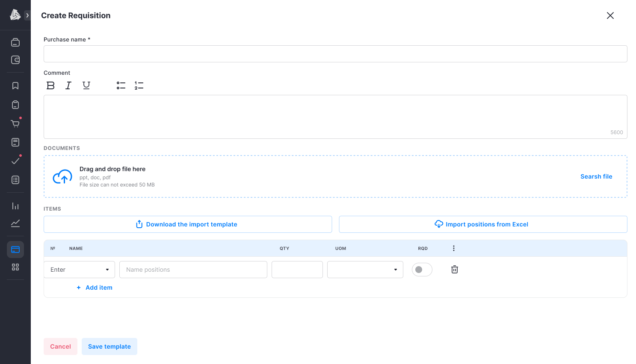Click Download the import template button
This screenshot has height=364, width=636.
[x=188, y=224]
